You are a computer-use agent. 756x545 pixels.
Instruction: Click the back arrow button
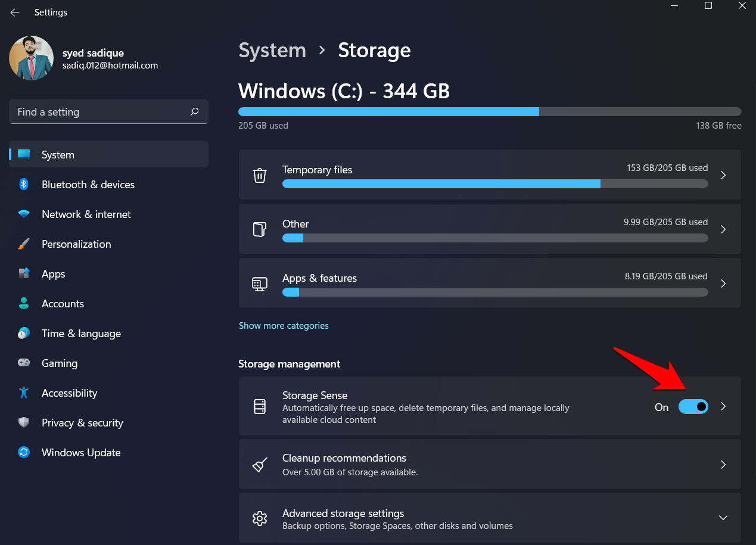(15, 13)
